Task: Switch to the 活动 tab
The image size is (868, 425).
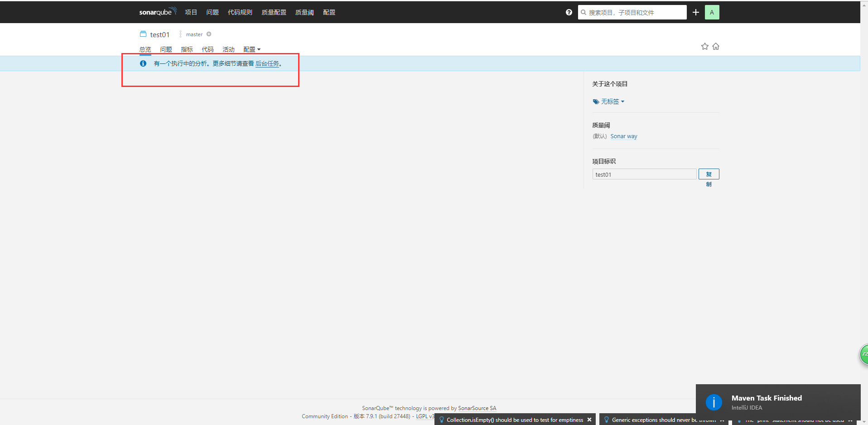Action: [x=228, y=49]
